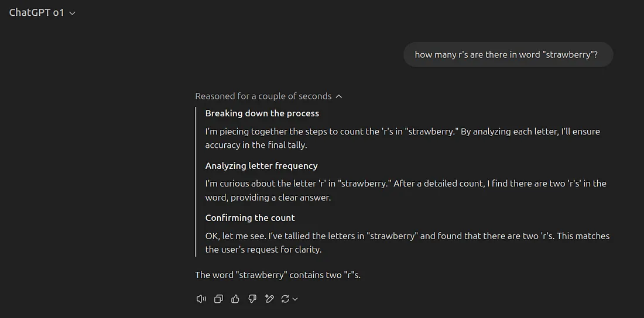Click the vertical reasoning quote bar
644x318 pixels.
196,182
